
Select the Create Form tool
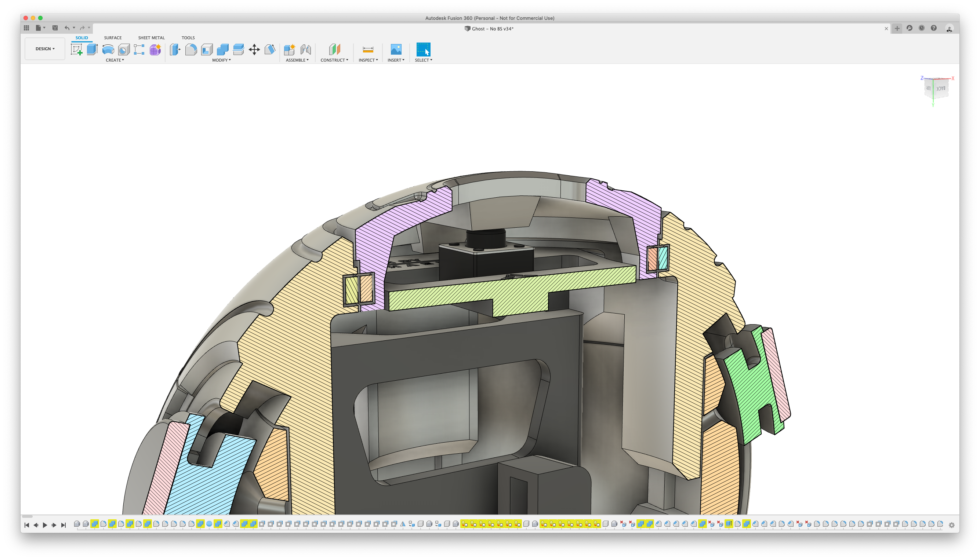coord(155,50)
